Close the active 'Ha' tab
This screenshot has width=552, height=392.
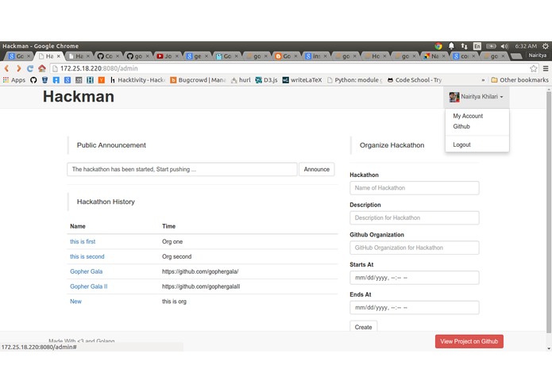click(59, 56)
